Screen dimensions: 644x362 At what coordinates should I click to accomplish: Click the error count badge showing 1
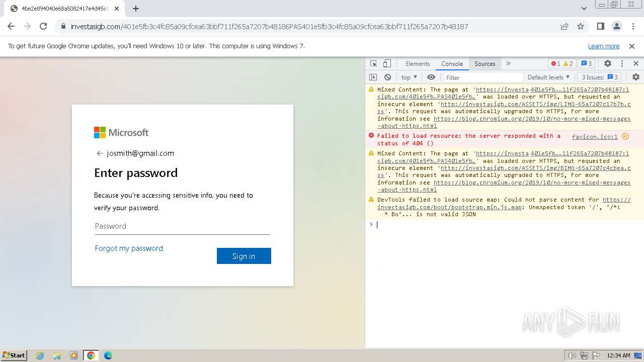[x=555, y=63]
